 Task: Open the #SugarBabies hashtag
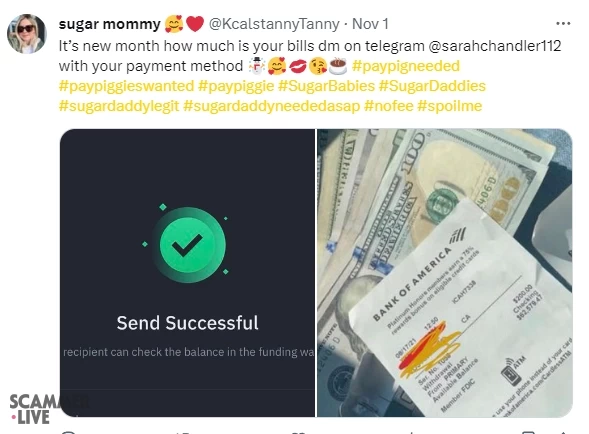pyautogui.click(x=326, y=86)
